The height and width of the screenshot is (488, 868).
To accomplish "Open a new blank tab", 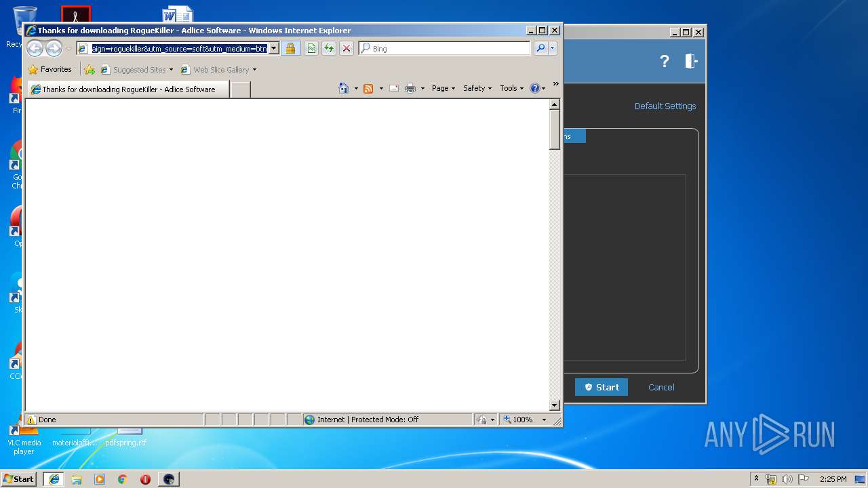I will [x=241, y=89].
